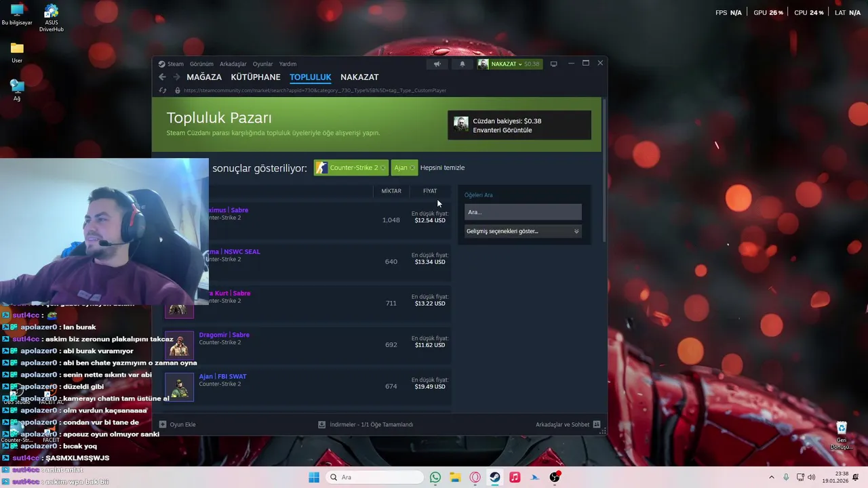Sort listings by MİKTAR column
The width and height of the screenshot is (868, 488).
(391, 191)
